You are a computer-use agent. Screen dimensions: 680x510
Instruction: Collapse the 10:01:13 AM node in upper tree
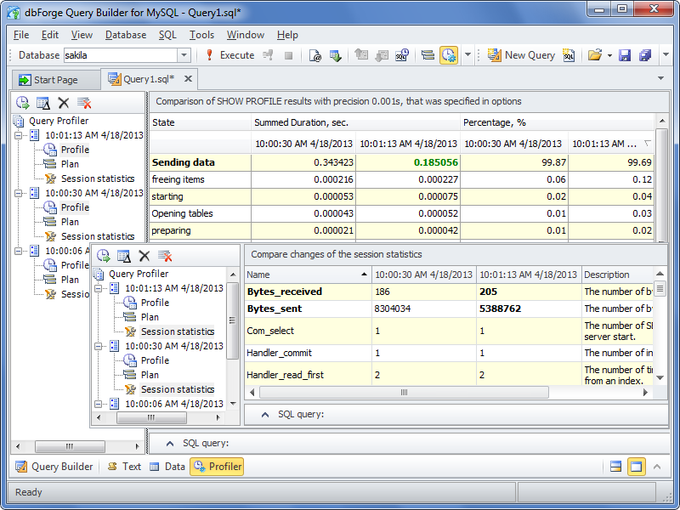(18, 135)
